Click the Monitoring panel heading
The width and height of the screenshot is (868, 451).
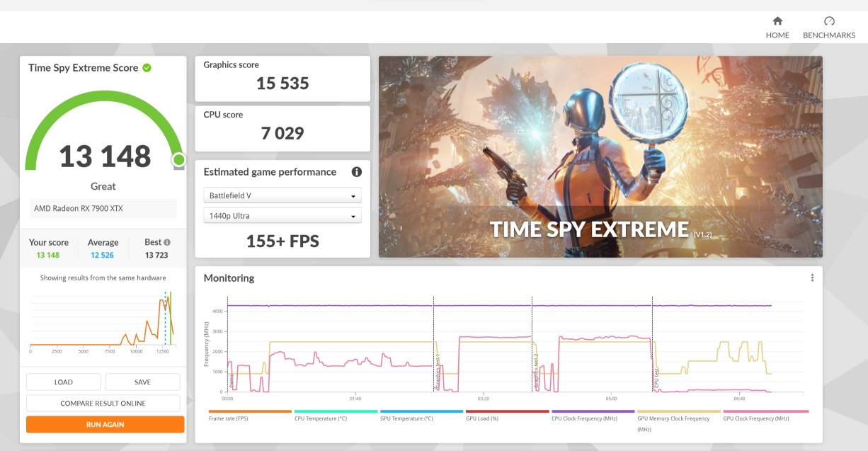(x=229, y=278)
